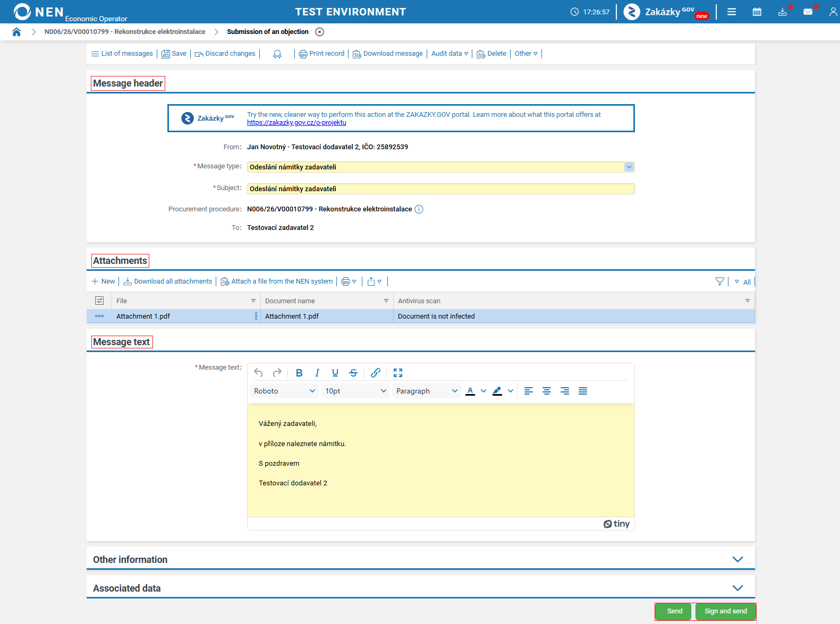Open the highlight color picker arrow
This screenshot has height=624, width=840.
pos(511,391)
